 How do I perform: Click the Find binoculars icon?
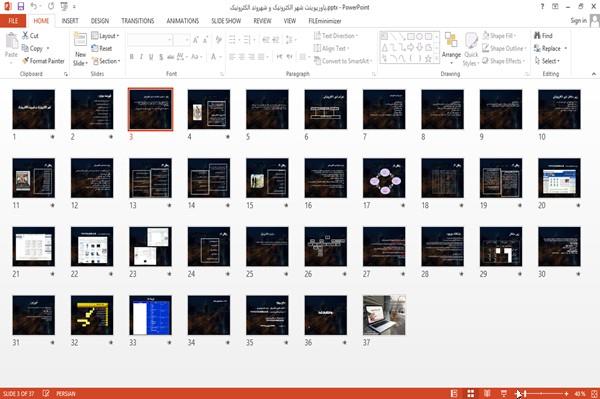pos(543,36)
